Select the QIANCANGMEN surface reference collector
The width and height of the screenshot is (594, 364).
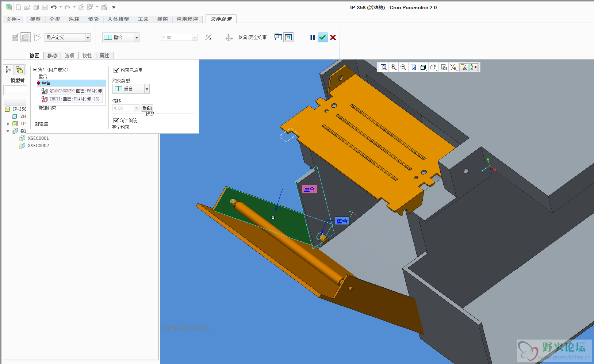click(72, 91)
